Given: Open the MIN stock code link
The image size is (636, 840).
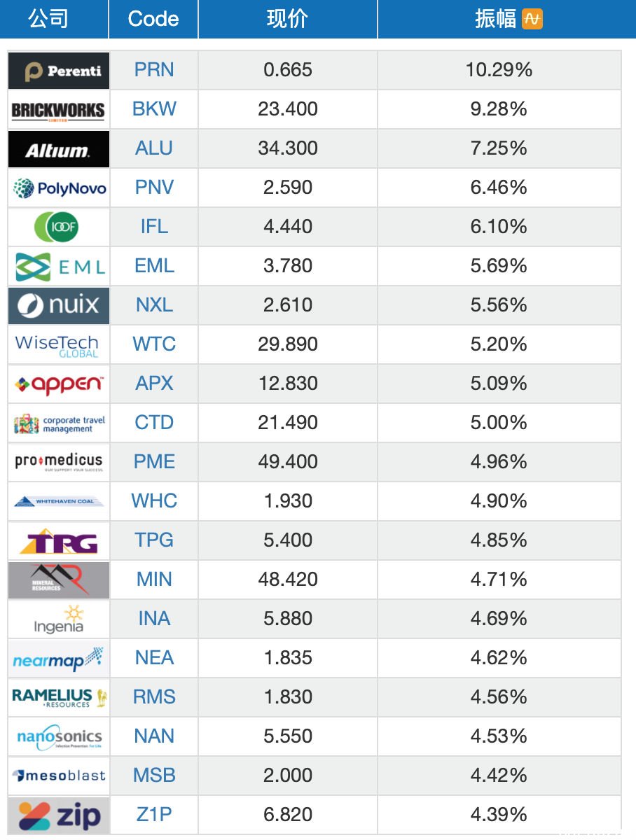Looking at the screenshot, I should [x=154, y=580].
